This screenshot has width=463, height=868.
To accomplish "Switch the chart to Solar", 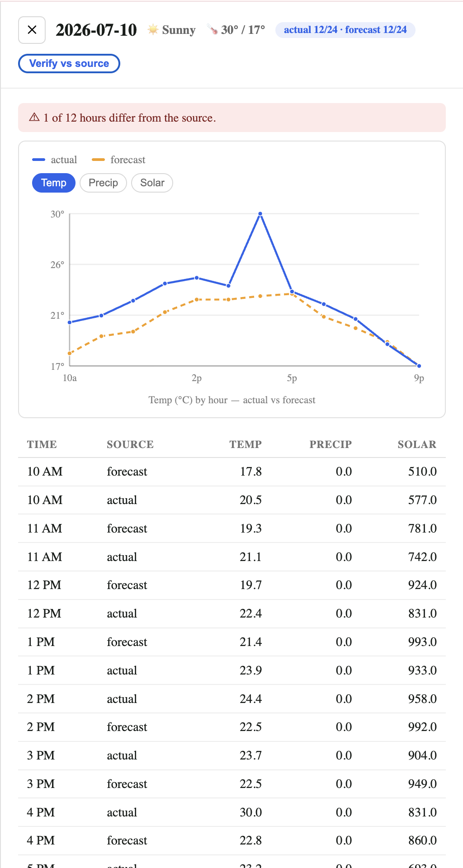I will click(x=152, y=183).
